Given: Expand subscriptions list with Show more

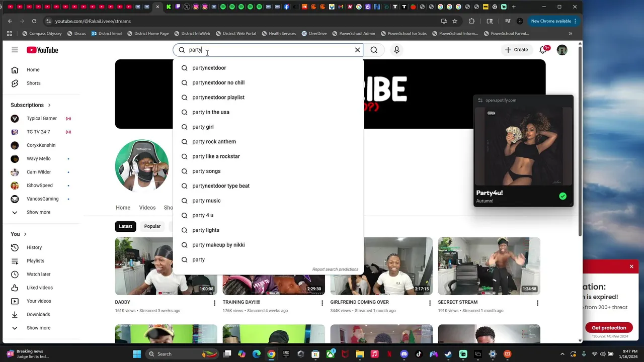Looking at the screenshot, I should pos(41,212).
